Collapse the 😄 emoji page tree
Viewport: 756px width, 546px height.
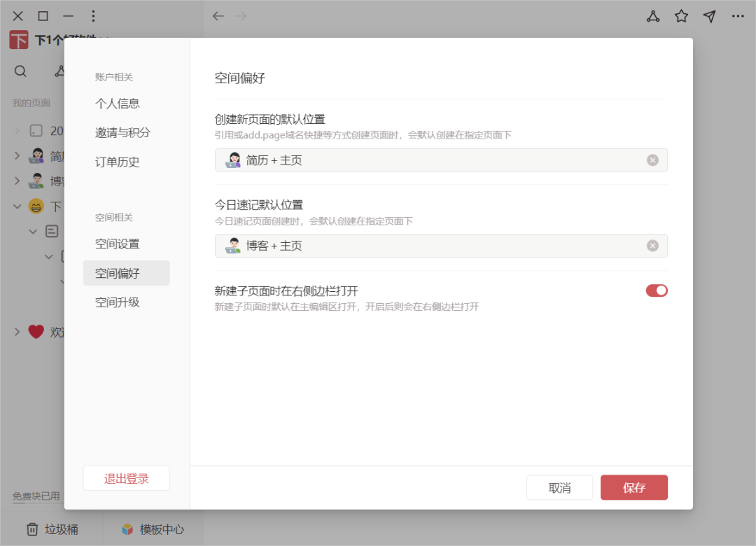coord(17,206)
